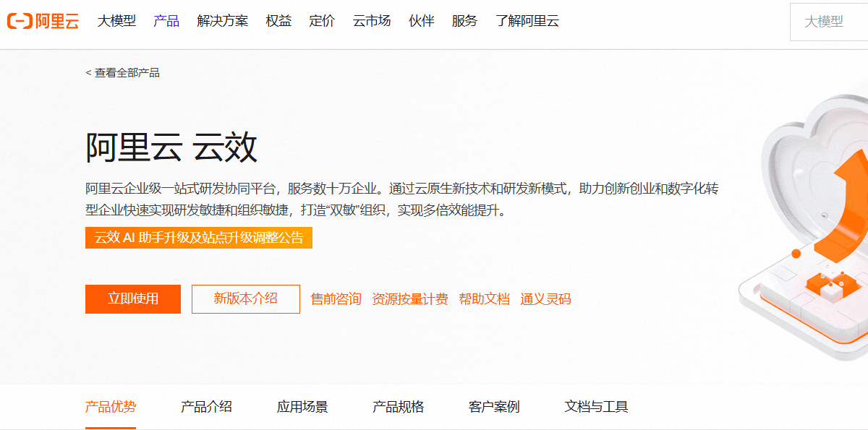868x430 pixels.
Task: Open the 通义灵码 link
Action: [546, 299]
